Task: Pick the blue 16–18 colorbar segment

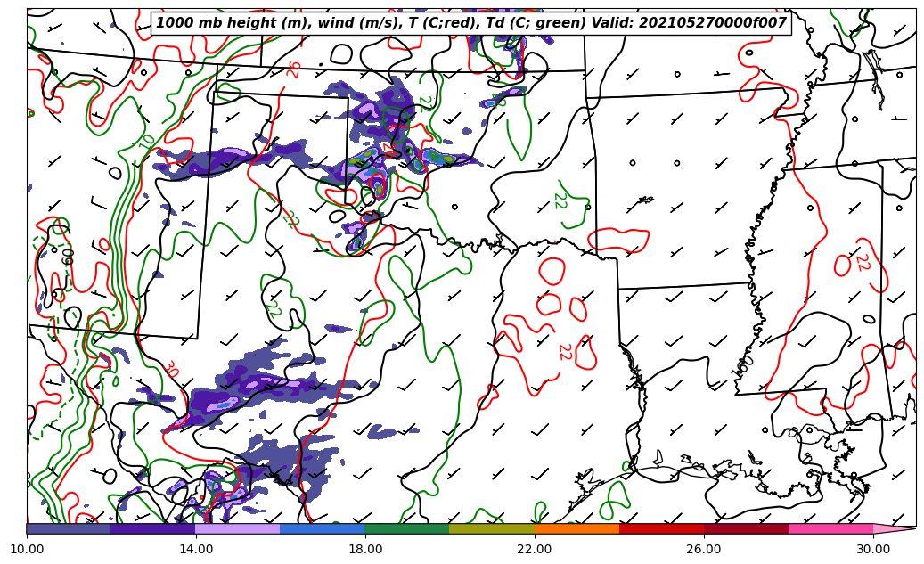Action: [x=323, y=528]
